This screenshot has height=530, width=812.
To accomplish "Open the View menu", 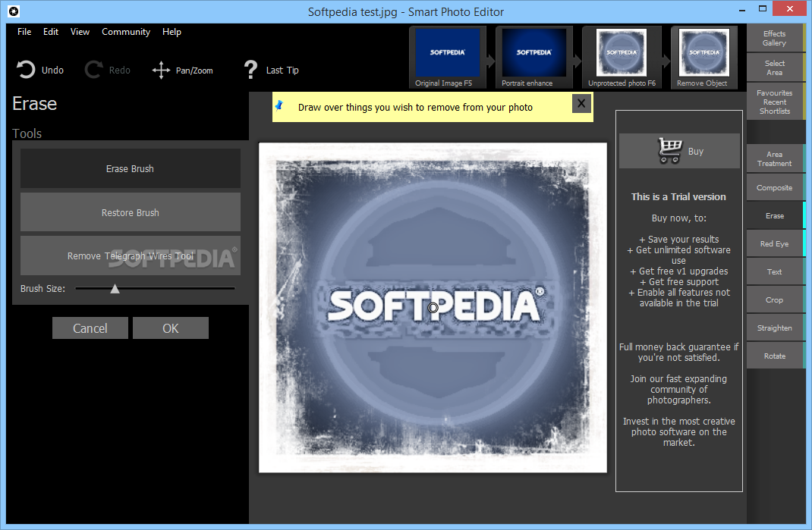I will pos(80,32).
